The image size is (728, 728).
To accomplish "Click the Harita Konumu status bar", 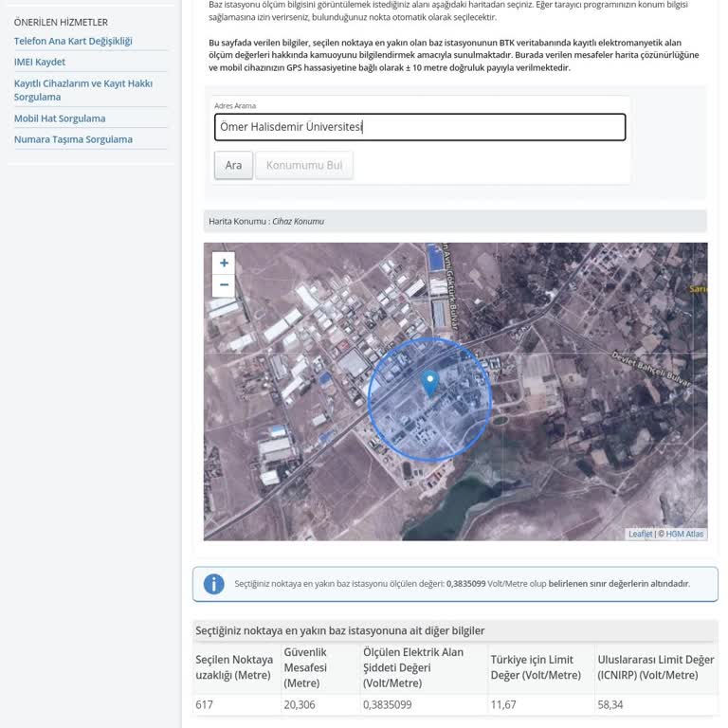I will click(455, 221).
